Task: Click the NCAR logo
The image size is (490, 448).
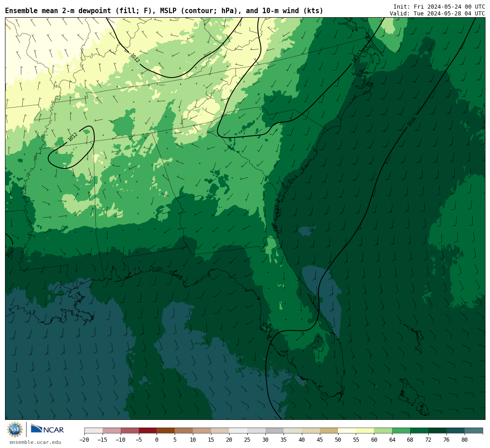Action: (x=48, y=430)
